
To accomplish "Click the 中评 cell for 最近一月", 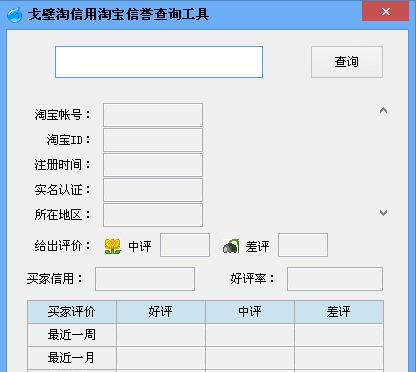I will tap(250, 358).
